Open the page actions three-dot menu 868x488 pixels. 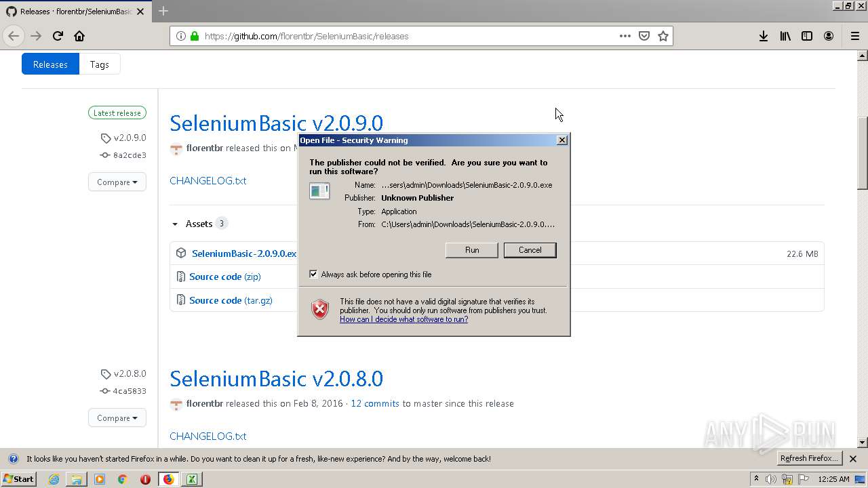pos(625,36)
